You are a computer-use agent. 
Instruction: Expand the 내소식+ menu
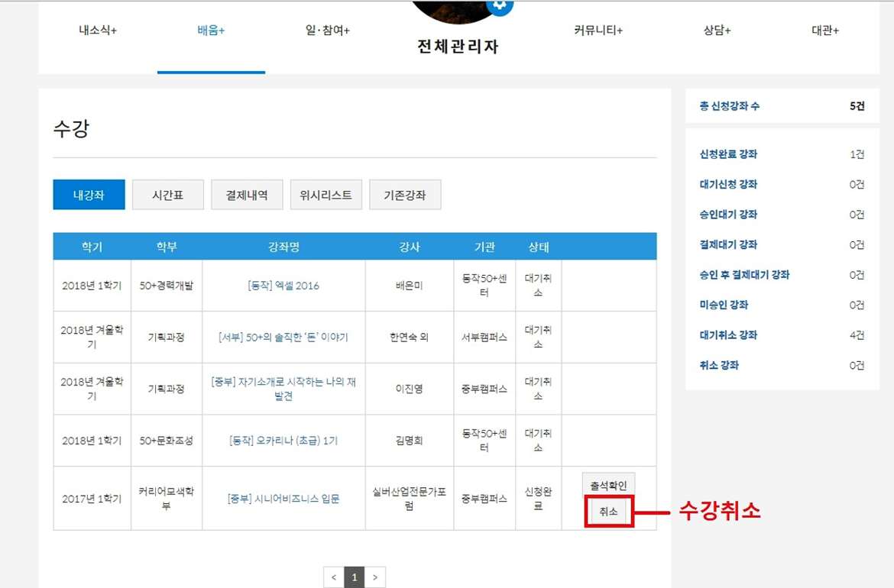coord(98,31)
